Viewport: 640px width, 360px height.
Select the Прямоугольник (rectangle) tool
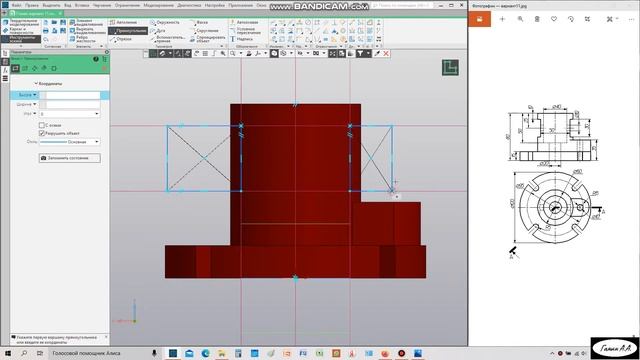click(128, 31)
